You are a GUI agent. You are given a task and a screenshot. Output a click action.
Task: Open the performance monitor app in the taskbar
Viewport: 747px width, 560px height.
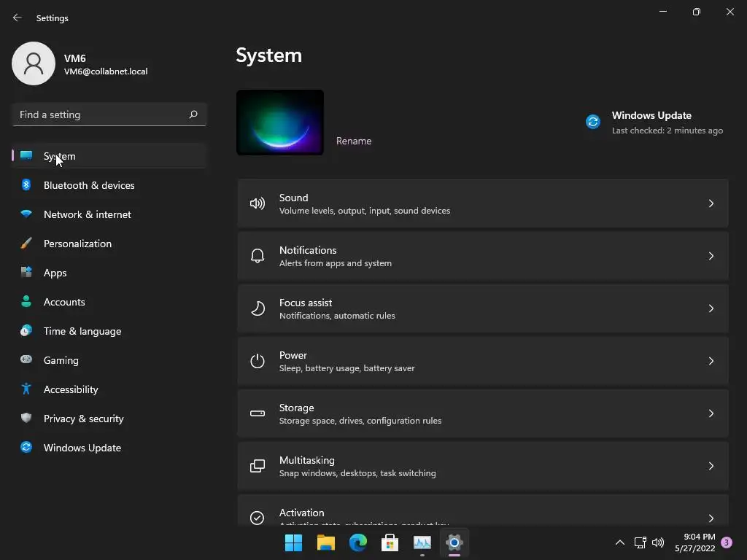click(422, 542)
